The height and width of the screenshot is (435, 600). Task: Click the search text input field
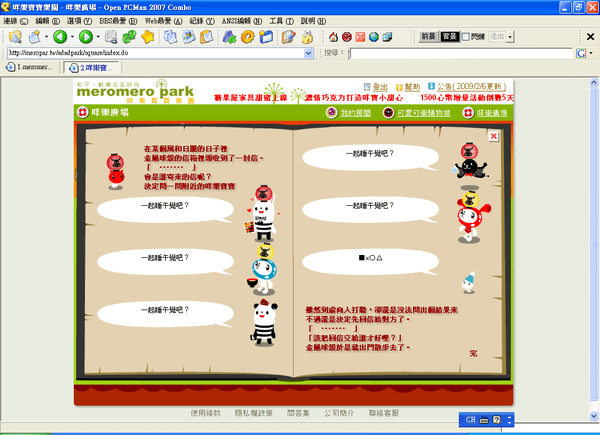pyautogui.click(x=461, y=54)
